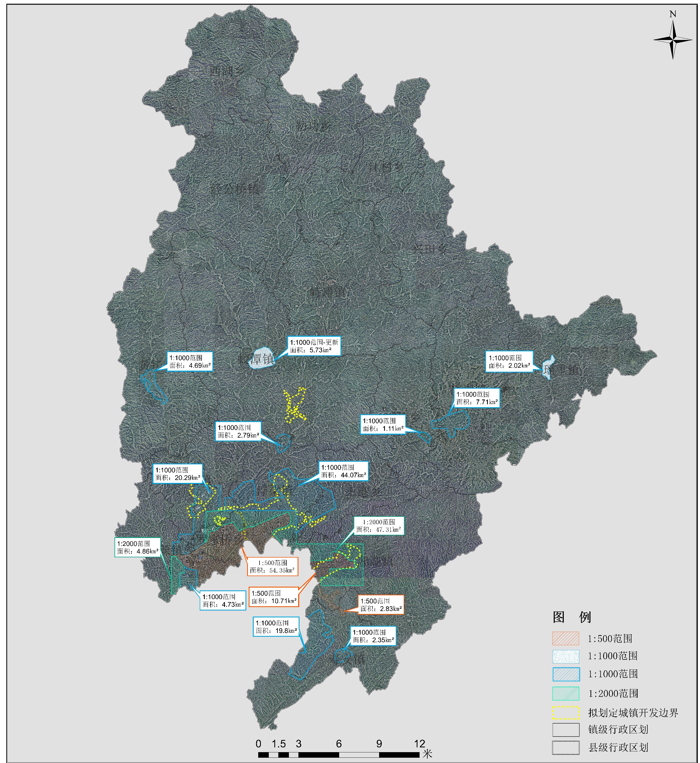Click the green 1:2000范围 legend swatch
The width and height of the screenshot is (700, 763).
(x=566, y=693)
